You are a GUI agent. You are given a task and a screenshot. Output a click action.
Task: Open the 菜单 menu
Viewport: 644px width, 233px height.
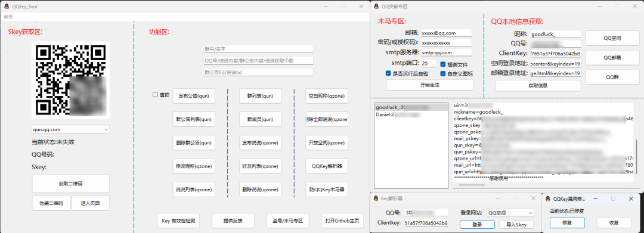click(x=8, y=17)
